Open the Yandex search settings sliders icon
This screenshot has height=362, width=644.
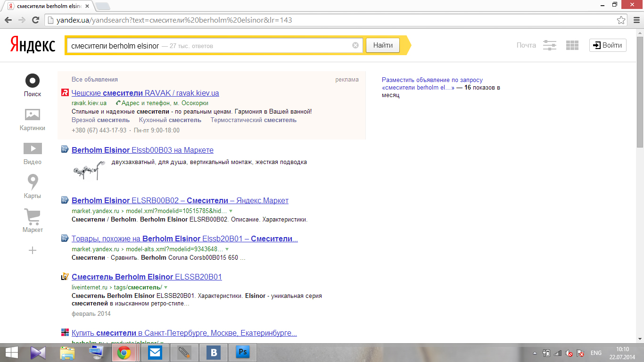coord(550,45)
